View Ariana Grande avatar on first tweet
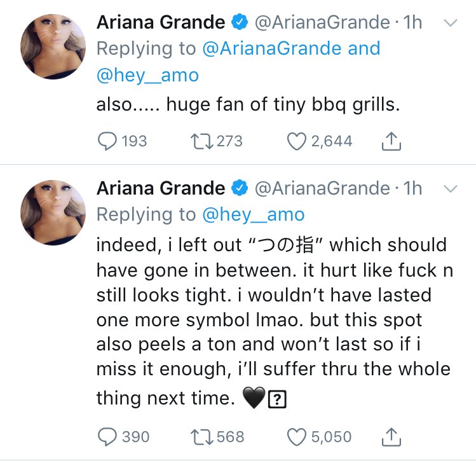The width and height of the screenshot is (476, 463). pyautogui.click(x=53, y=46)
